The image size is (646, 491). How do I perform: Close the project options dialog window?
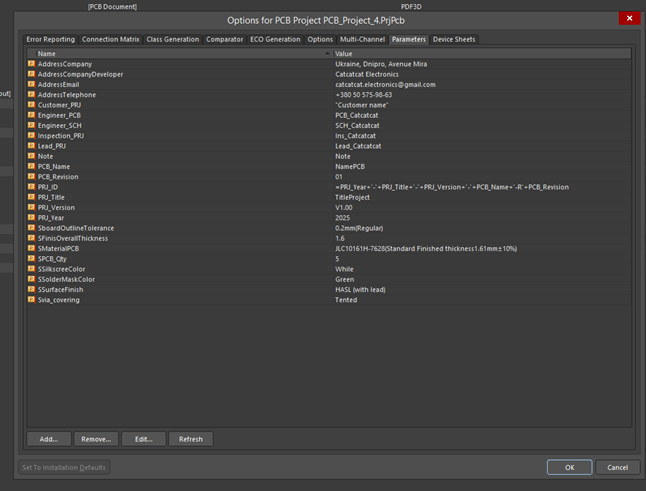[629, 18]
